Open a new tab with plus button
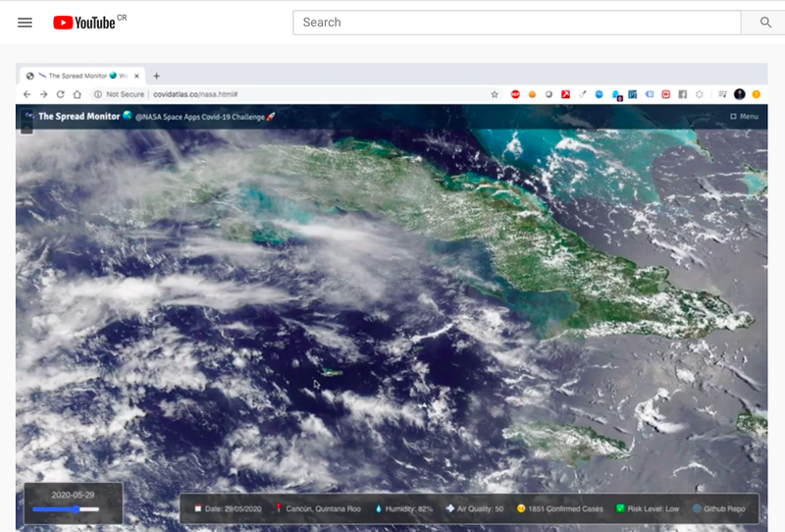Screen dimensions: 785x532 point(156,76)
